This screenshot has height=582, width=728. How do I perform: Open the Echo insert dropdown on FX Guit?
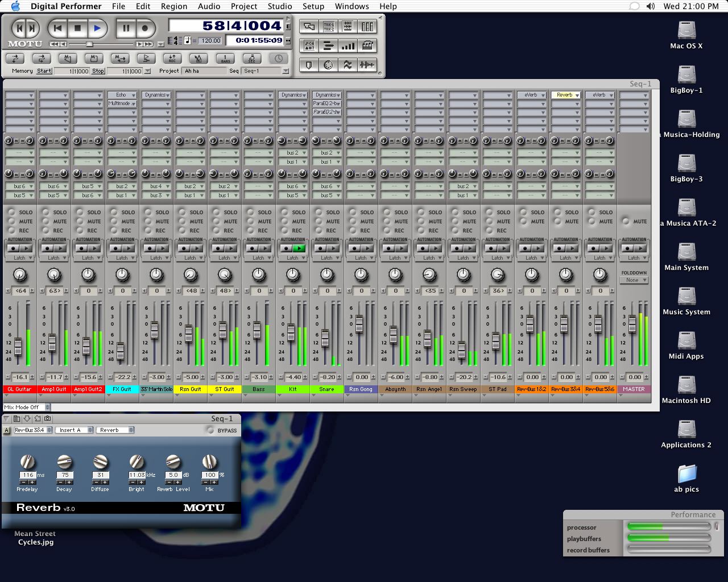click(122, 95)
